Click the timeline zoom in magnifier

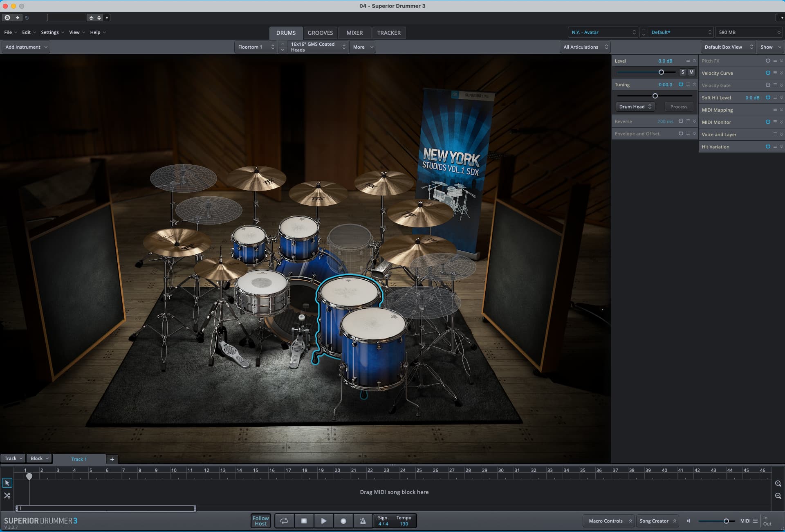point(778,483)
